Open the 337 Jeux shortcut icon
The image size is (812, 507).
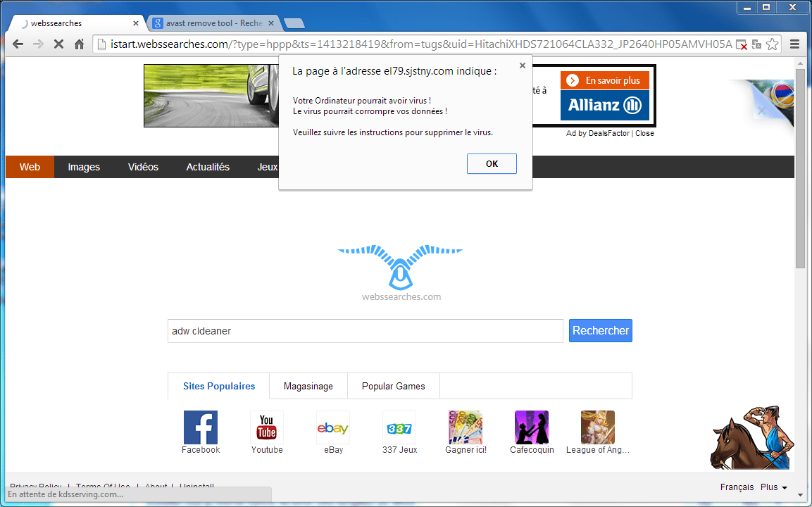click(399, 427)
